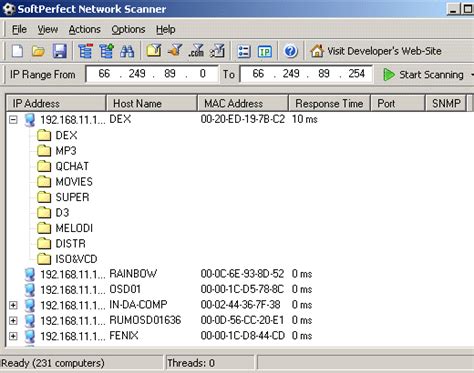This screenshot has width=474, height=373.
Task: Click the computer icon next to OSD01
Action: (30, 290)
